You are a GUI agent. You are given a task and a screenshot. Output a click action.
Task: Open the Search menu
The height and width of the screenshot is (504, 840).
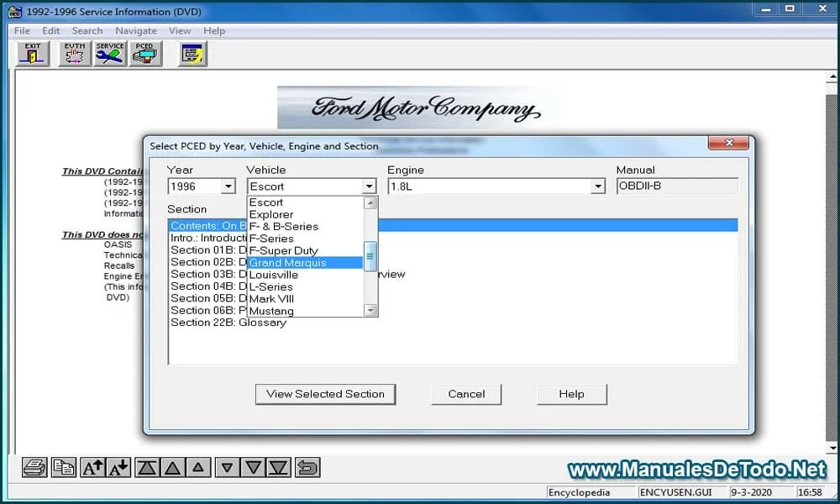tap(87, 31)
